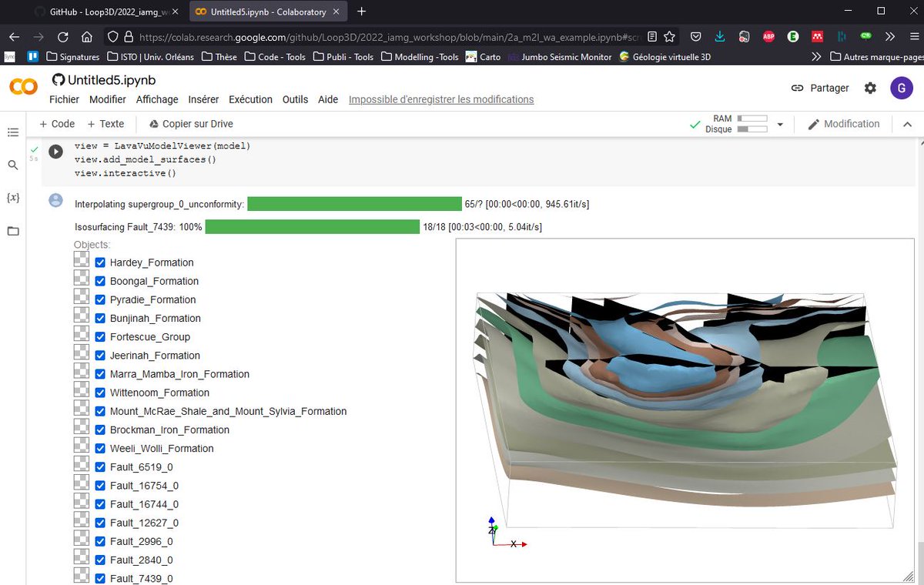Open the Insérer menu

tap(203, 99)
